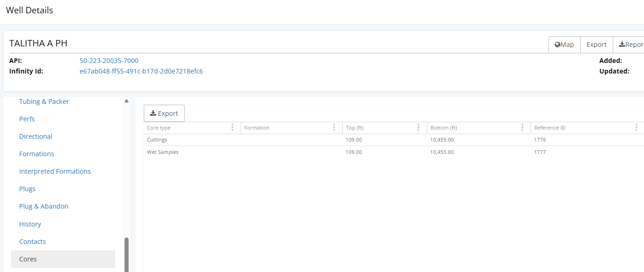644x272 pixels.
Task: Go to Interpreted Formations section
Action: point(55,171)
